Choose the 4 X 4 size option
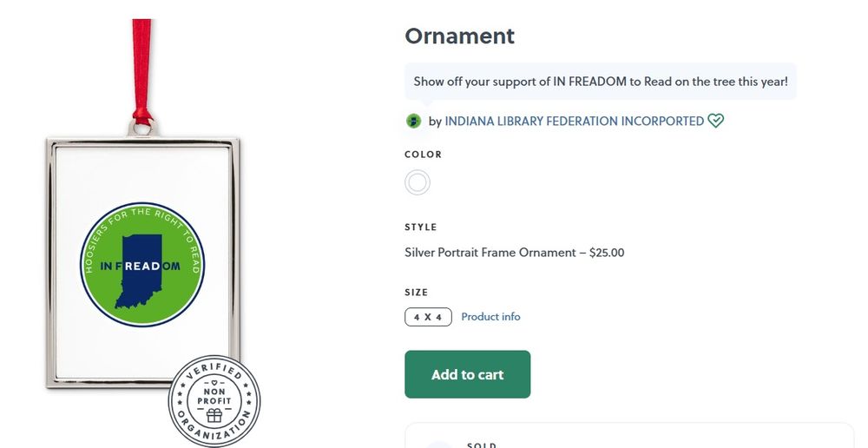The width and height of the screenshot is (868, 448). [x=428, y=317]
